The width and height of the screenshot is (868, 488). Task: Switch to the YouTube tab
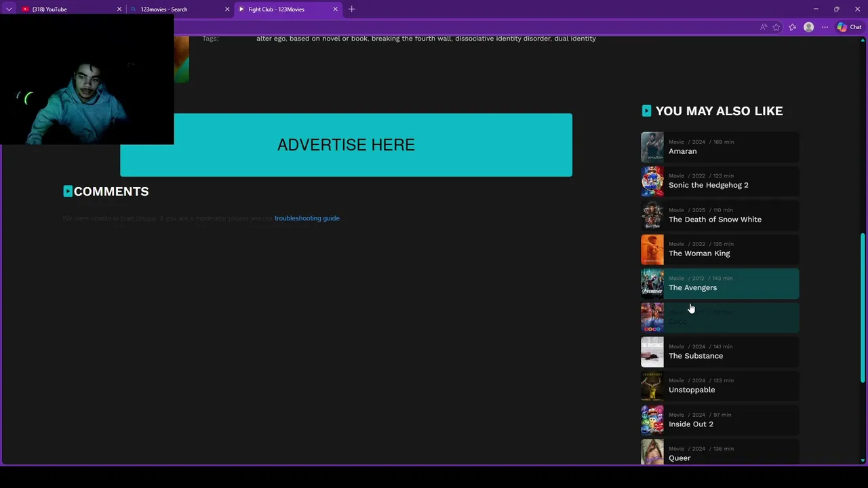tap(71, 9)
